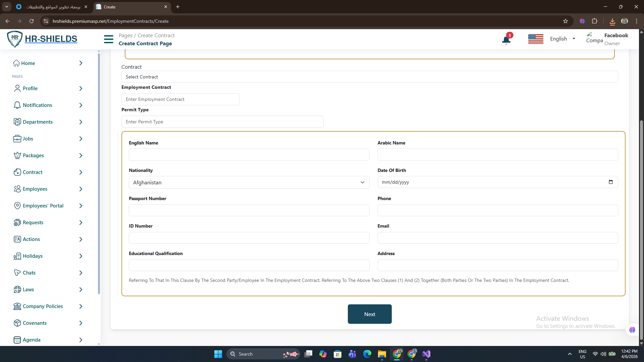
Task: Open the Chats sidebar icon
Action: coord(17,273)
